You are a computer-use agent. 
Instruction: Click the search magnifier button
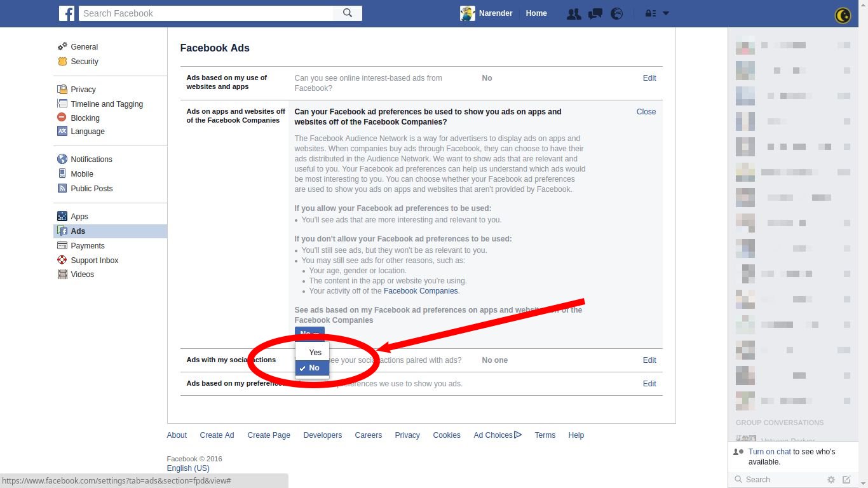pyautogui.click(x=348, y=13)
